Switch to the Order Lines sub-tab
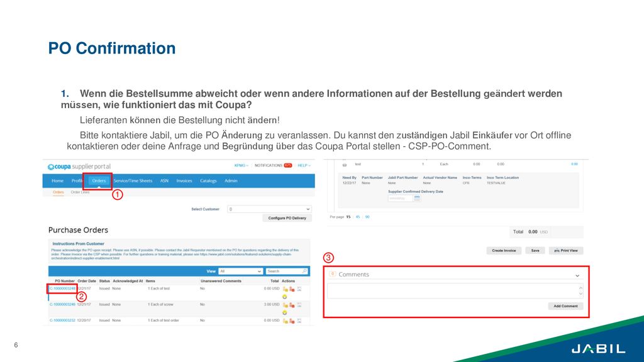This screenshot has width=644, height=362. (x=80, y=192)
